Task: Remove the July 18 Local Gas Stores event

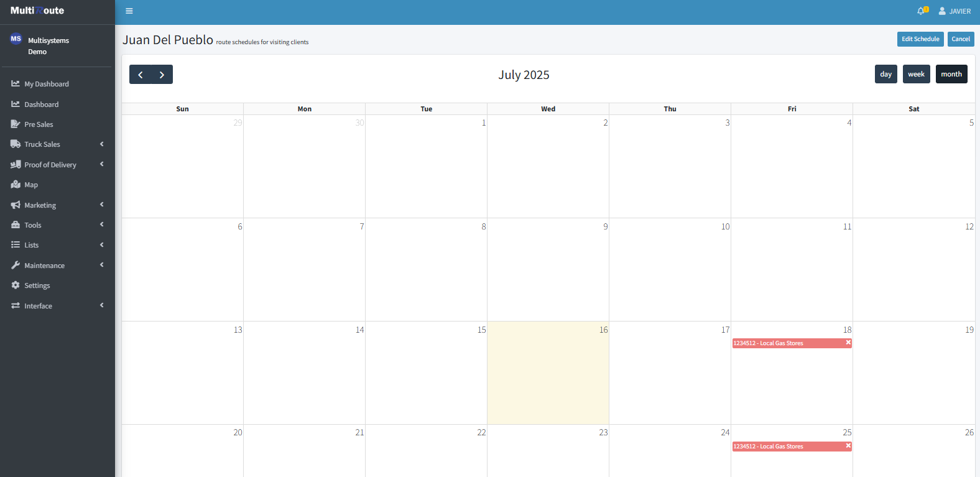Action: coord(848,343)
